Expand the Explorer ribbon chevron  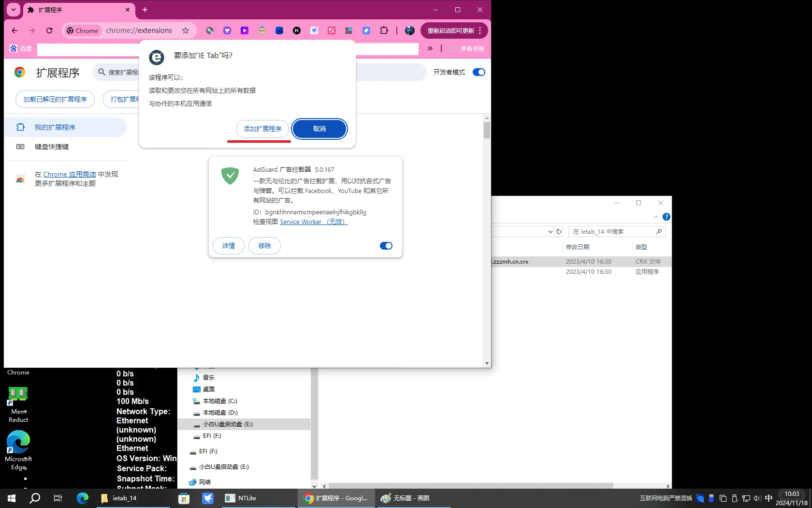pos(655,217)
